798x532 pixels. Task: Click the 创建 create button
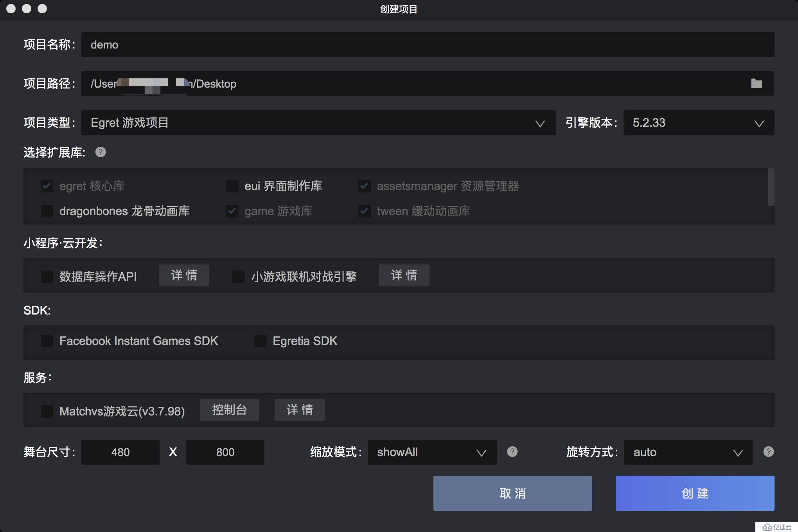pyautogui.click(x=695, y=493)
